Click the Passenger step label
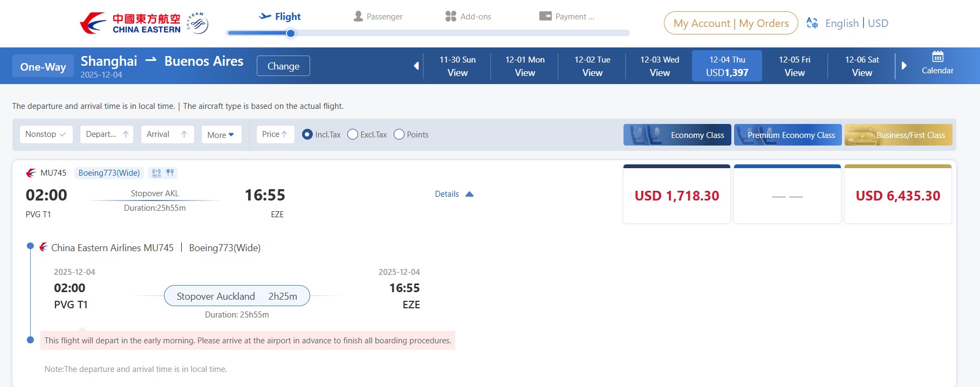The width and height of the screenshot is (980, 387). (x=385, y=17)
